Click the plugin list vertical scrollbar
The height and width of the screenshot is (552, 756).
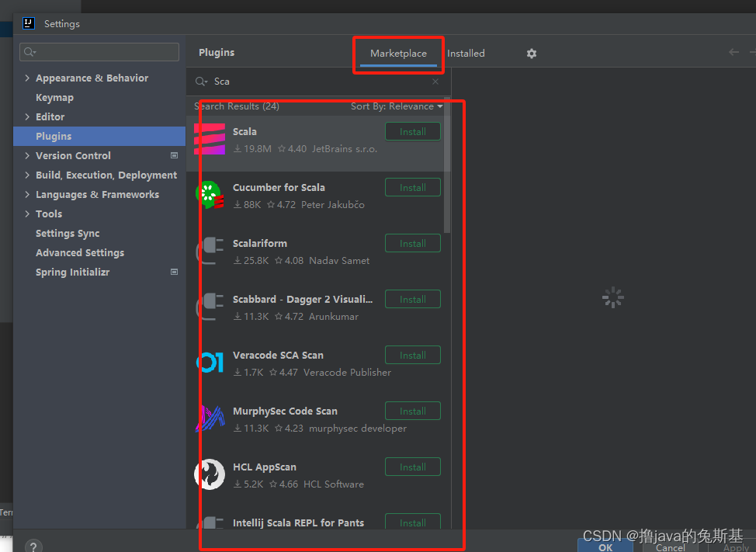click(447, 166)
